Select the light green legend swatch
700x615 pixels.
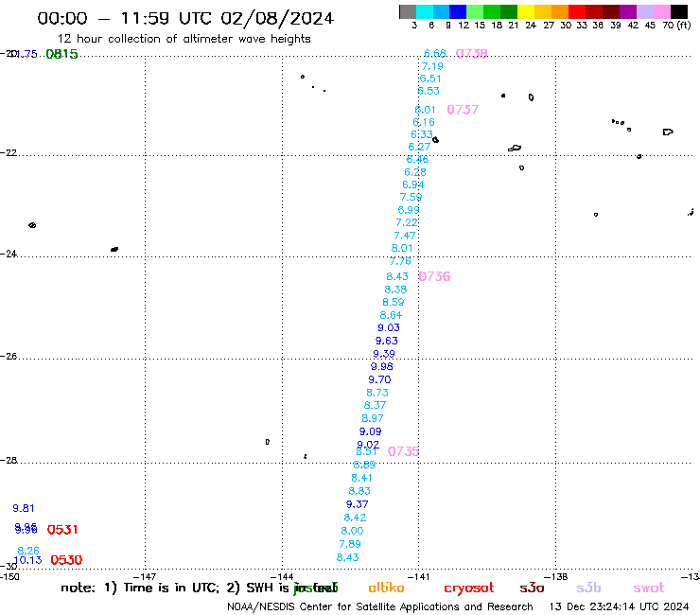point(475,11)
